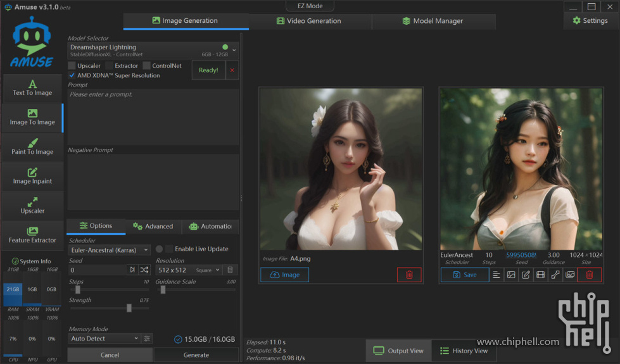Screen dimensions: 620x364
Task: Enable the Upscaler checkbox
Action: (72, 66)
